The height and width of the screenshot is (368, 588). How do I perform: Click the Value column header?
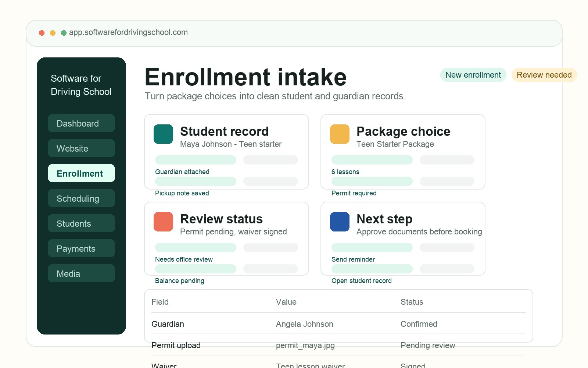(x=286, y=302)
